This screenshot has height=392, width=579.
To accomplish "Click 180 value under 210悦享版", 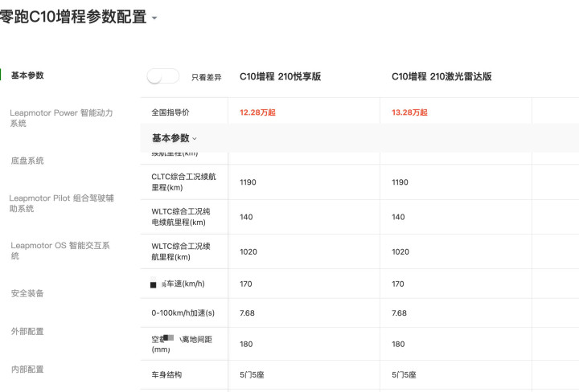I will pos(246,344).
